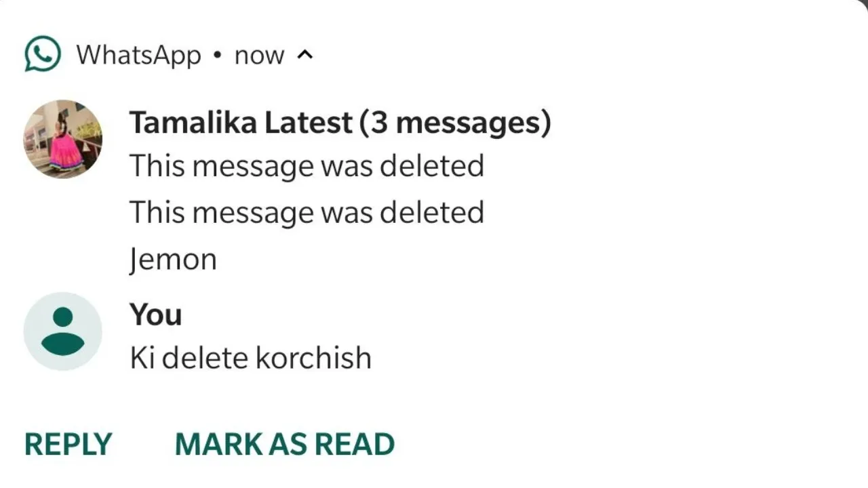Tap the name 'Tamalika' in the title

point(193,123)
